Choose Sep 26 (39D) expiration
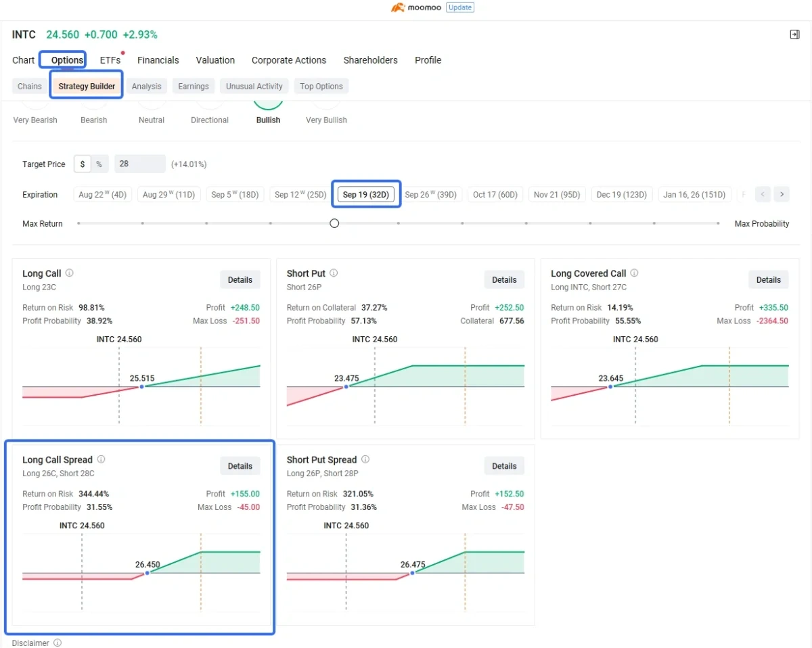 pos(431,195)
